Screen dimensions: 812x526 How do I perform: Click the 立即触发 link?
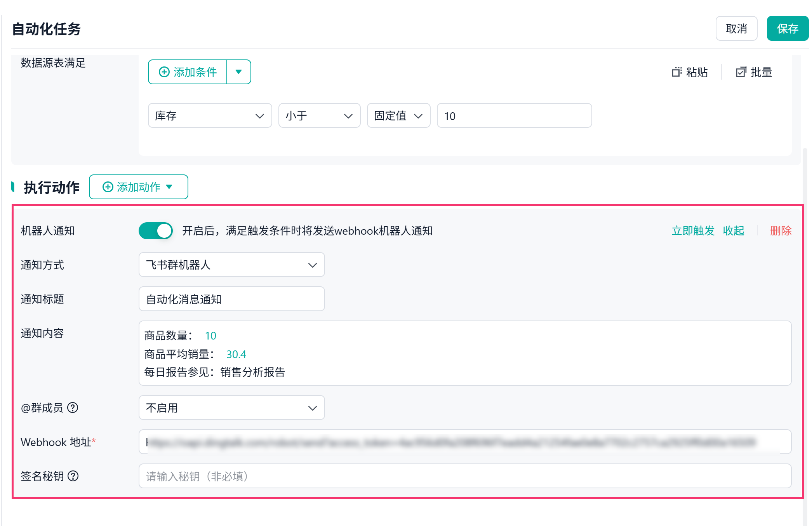tap(693, 231)
